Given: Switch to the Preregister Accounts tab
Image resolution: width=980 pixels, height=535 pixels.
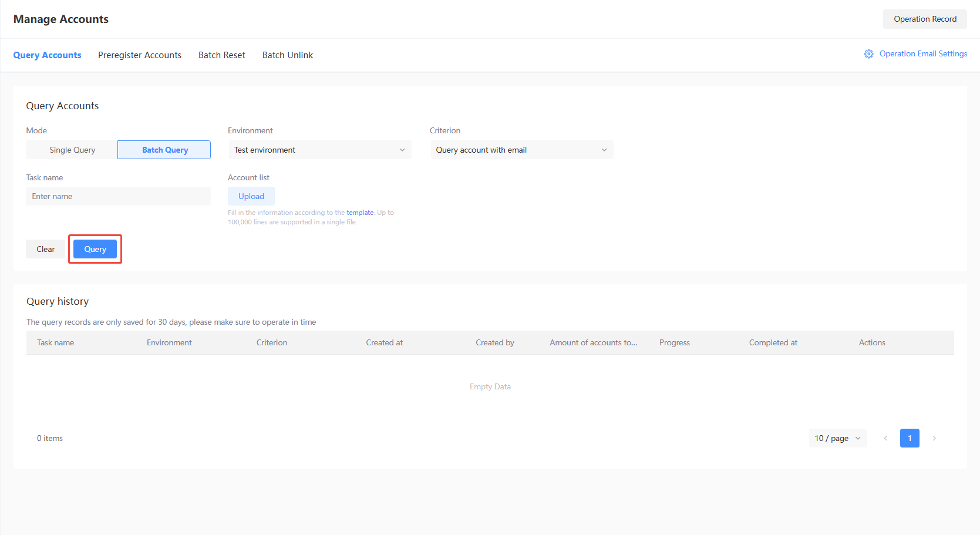Looking at the screenshot, I should 140,55.
